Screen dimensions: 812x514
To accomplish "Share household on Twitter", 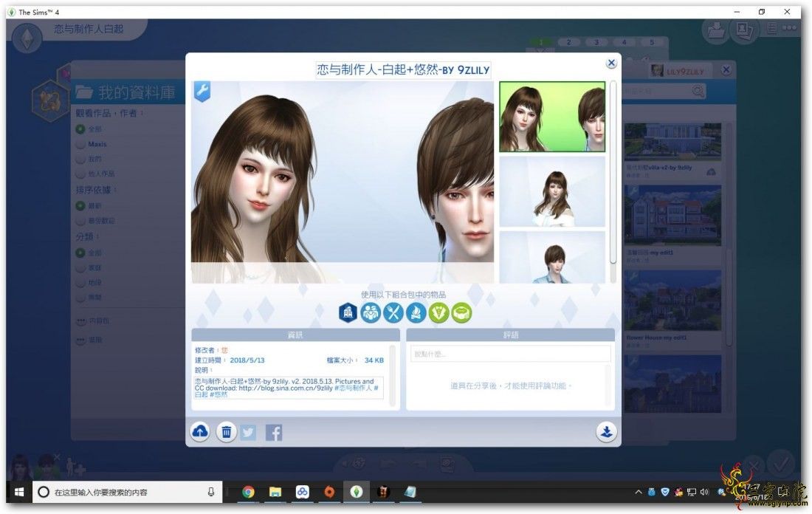I will (x=249, y=432).
